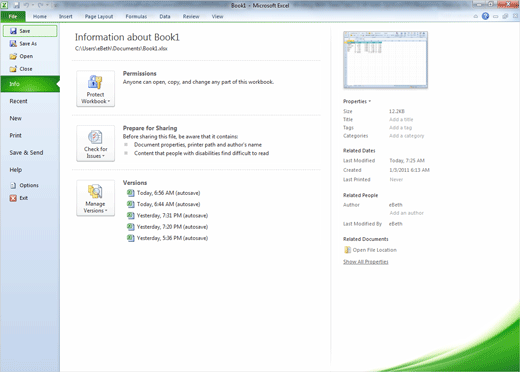
Task: Click Last Modified value Today, 7:25 AM
Action: (407, 161)
